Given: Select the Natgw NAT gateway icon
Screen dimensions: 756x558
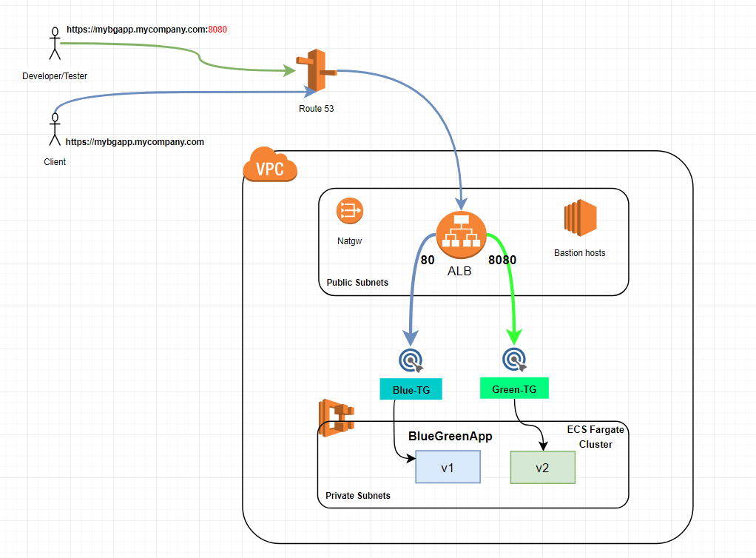Looking at the screenshot, I should point(348,212).
